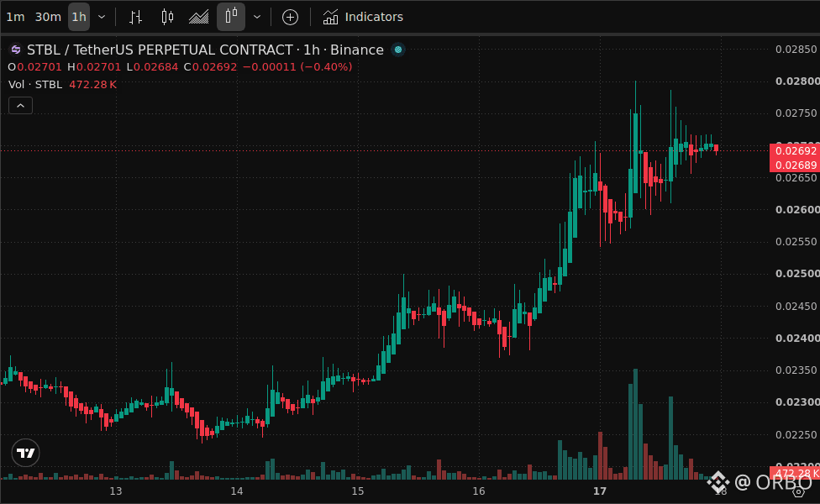This screenshot has height=504, width=820.
Task: Click the volume value 472.28 K
Action: click(92, 84)
